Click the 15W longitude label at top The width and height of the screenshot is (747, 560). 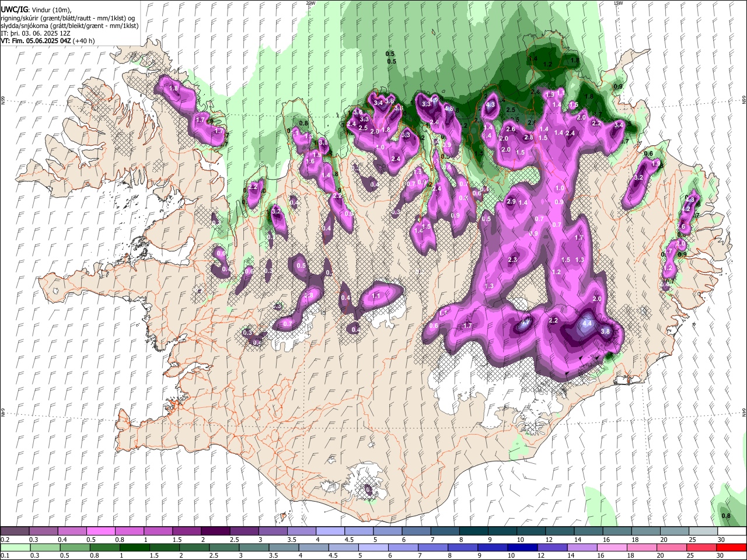click(x=617, y=3)
